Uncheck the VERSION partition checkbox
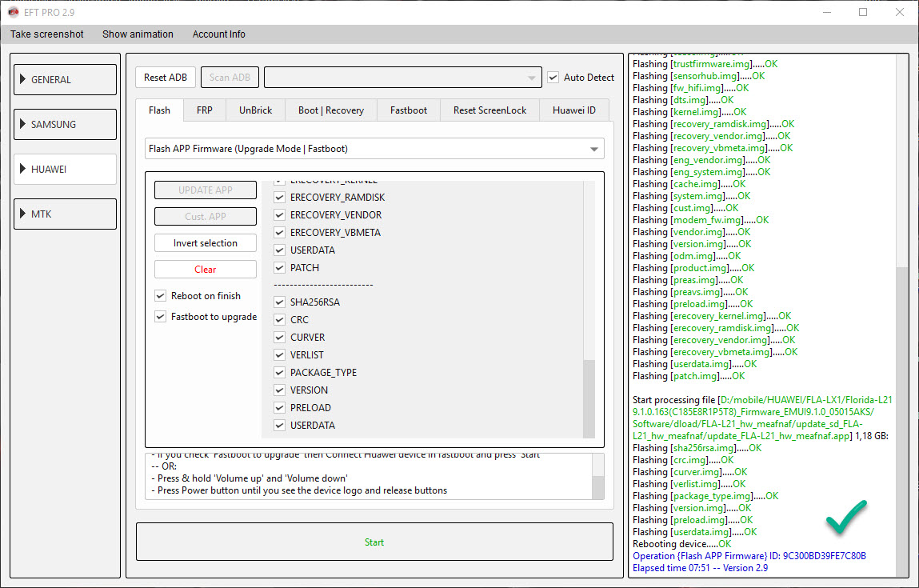The width and height of the screenshot is (919, 588). (x=280, y=390)
